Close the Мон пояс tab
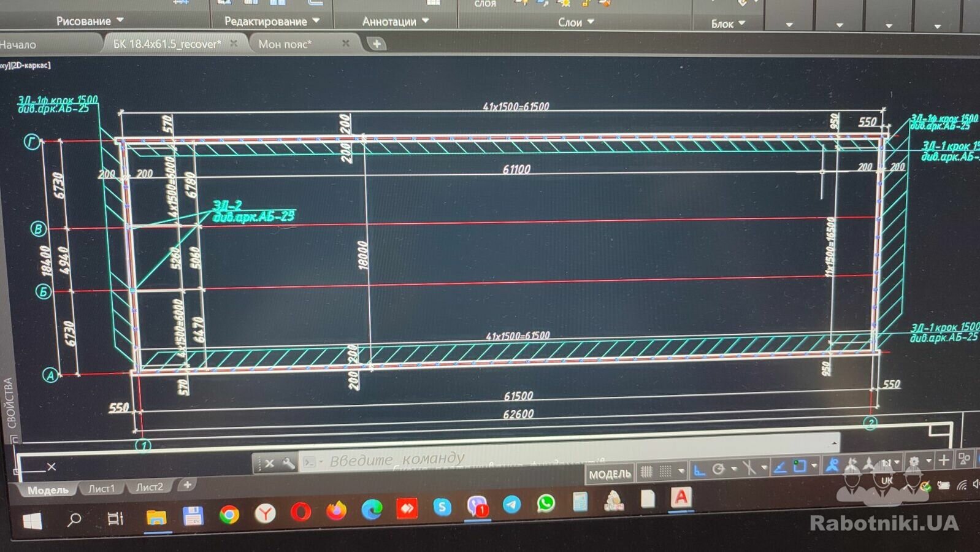 click(x=346, y=43)
